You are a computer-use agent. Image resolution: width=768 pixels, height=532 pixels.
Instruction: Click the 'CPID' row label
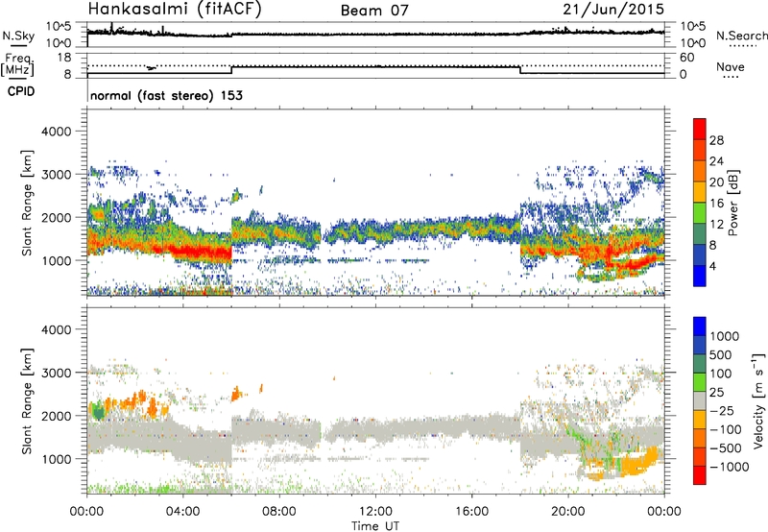pos(21,91)
